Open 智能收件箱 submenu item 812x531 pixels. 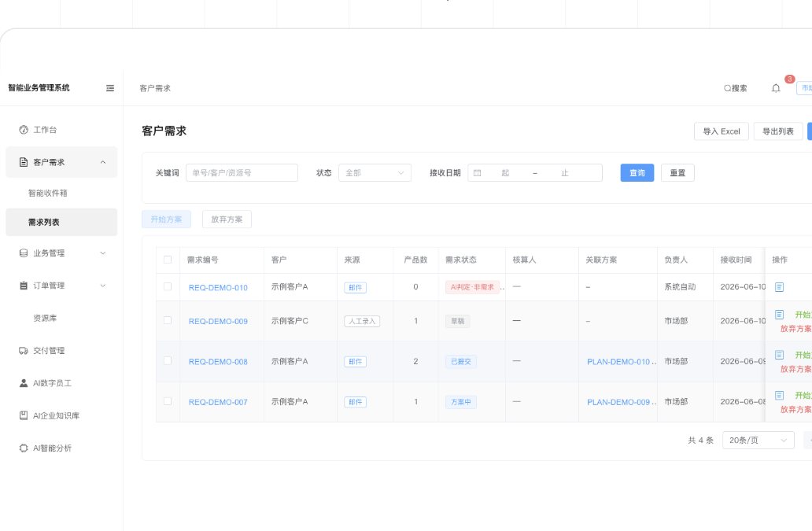(x=61, y=193)
